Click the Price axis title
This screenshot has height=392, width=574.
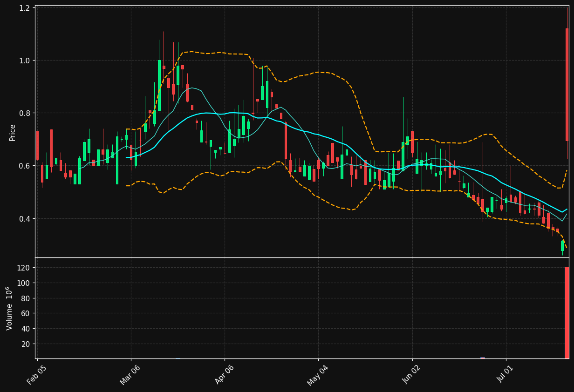tap(13, 133)
